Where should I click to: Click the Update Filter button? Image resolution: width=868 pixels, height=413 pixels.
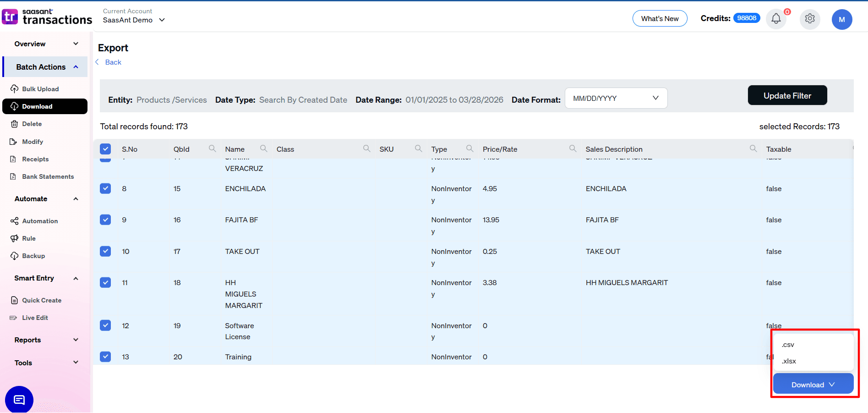pos(787,95)
